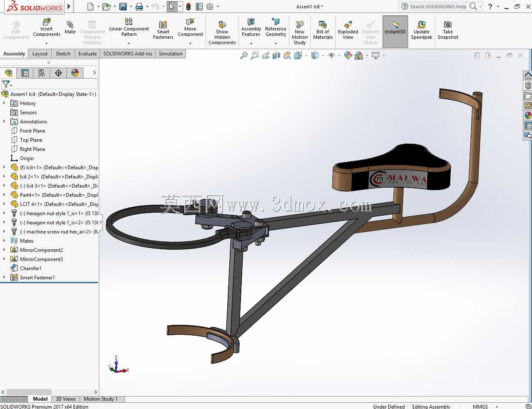Open Assembly Features tool
The image size is (532, 409).
(x=251, y=28)
